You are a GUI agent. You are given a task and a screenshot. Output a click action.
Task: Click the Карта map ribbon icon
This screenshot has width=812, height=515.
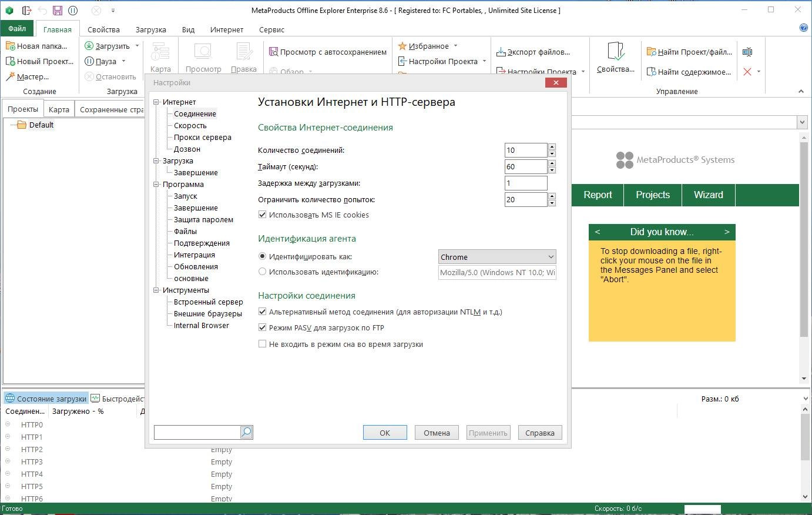tap(160, 52)
